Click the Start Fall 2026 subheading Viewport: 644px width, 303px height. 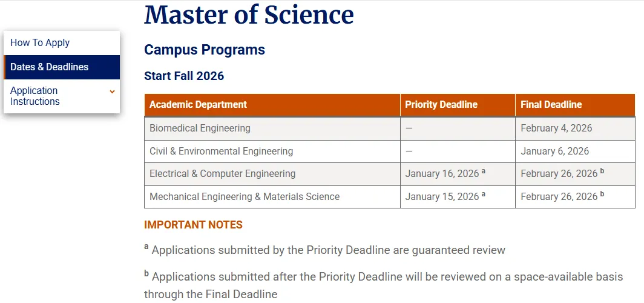pos(184,76)
